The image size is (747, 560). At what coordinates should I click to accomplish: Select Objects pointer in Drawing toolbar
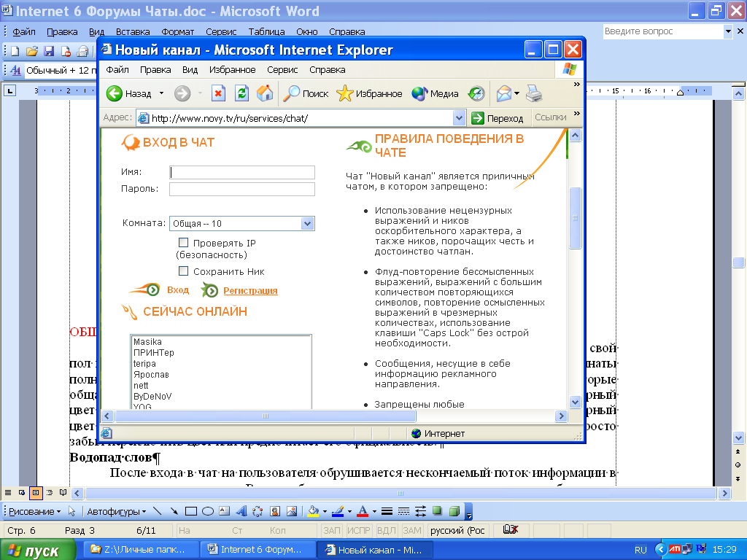(72, 511)
